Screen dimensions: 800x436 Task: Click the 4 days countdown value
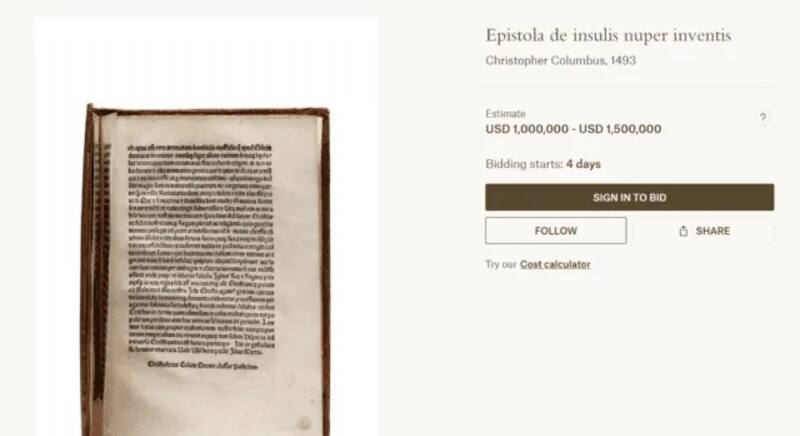tap(583, 164)
